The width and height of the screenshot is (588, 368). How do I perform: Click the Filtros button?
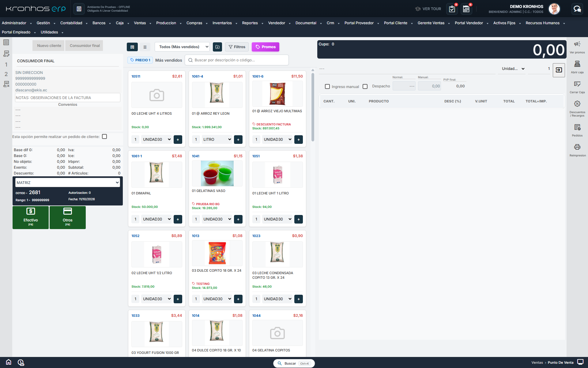tap(237, 47)
